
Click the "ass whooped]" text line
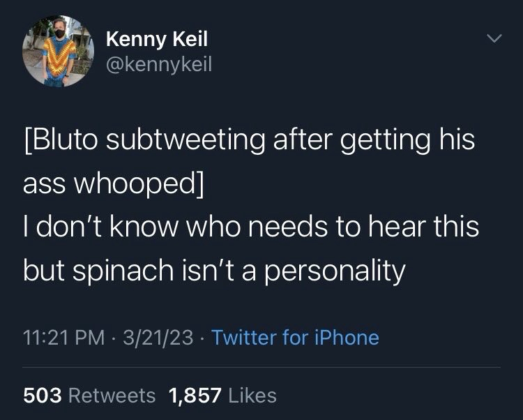click(114, 184)
